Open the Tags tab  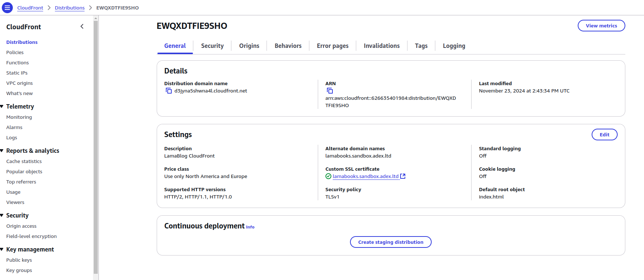click(421, 46)
